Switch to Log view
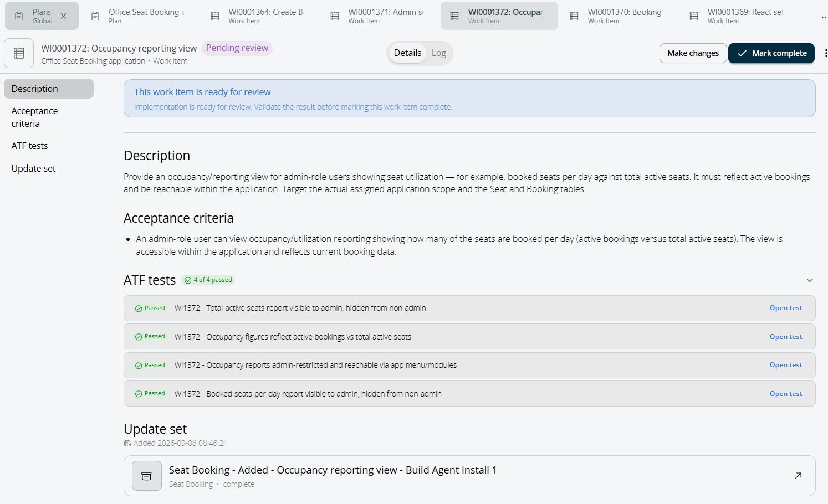Screen dimensions: 828x504 pyautogui.click(x=438, y=53)
